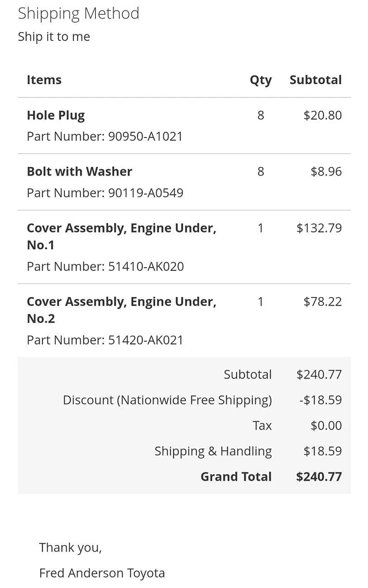Click the Qty column header
Image resolution: width=368 pixels, height=588 pixels.
[x=261, y=80]
